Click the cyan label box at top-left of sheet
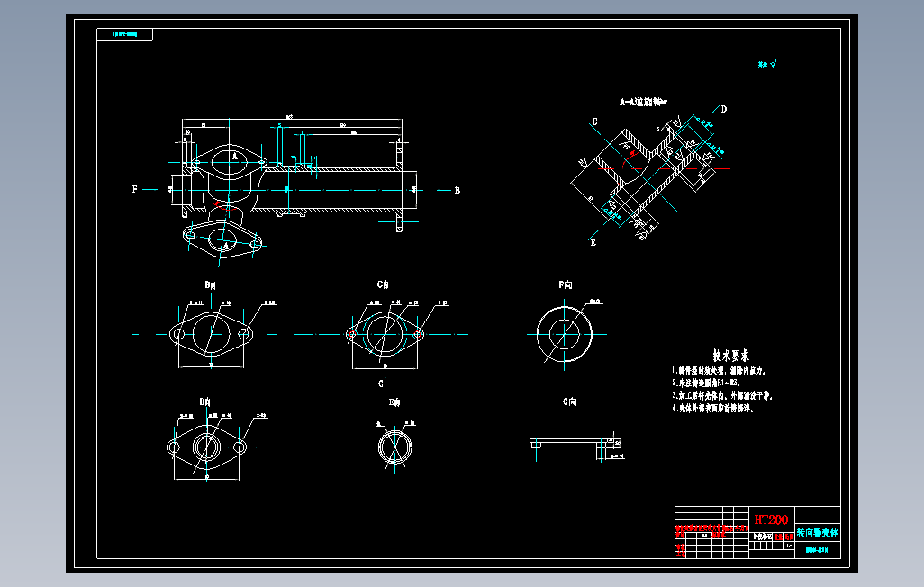Screen dimensions: 924x587 124,34
